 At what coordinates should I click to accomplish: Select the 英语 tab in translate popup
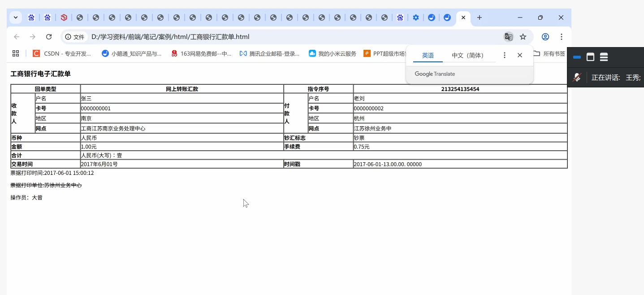[428, 55]
